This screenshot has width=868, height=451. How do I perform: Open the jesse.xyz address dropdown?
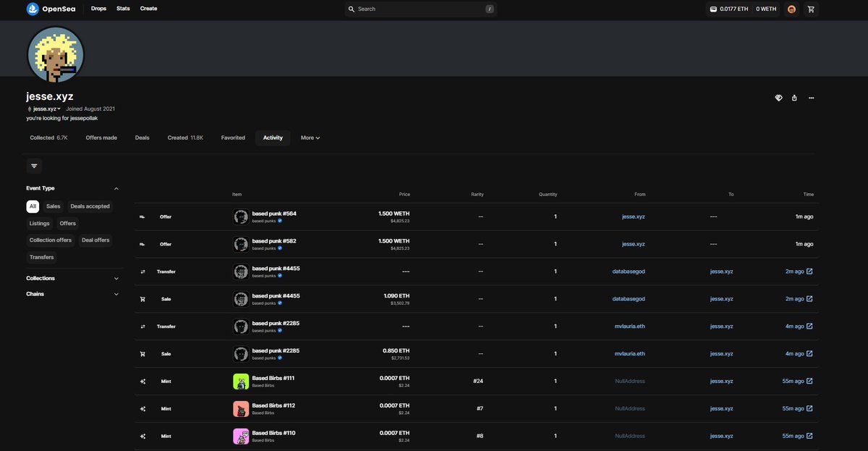coord(46,109)
